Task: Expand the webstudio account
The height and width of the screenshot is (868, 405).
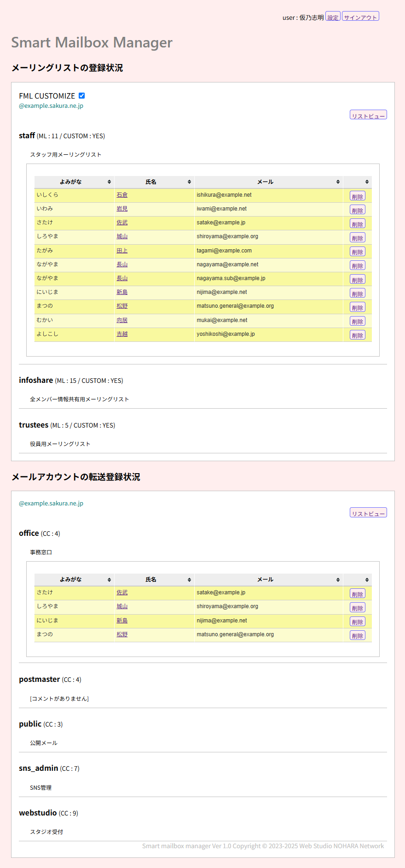Action: point(38,813)
